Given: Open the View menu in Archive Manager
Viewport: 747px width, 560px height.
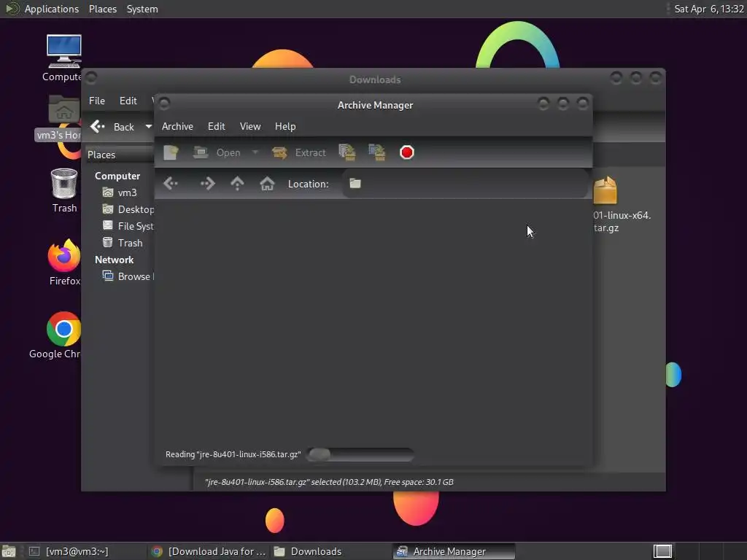Looking at the screenshot, I should [250, 126].
